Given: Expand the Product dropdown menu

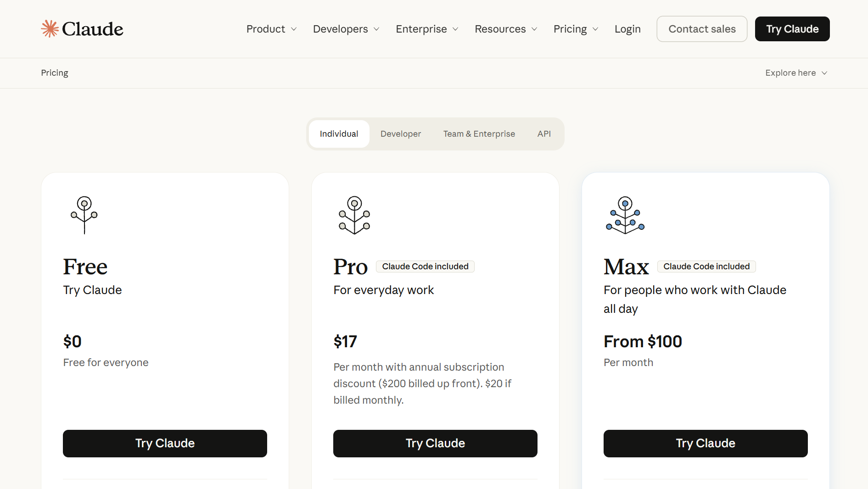Looking at the screenshot, I should point(271,29).
